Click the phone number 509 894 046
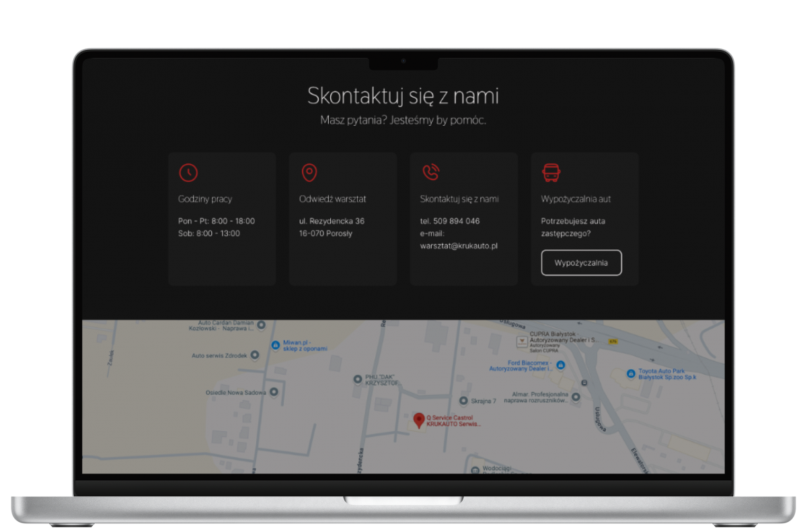Image resolution: width=807 pixels, height=532 pixels. [x=455, y=221]
